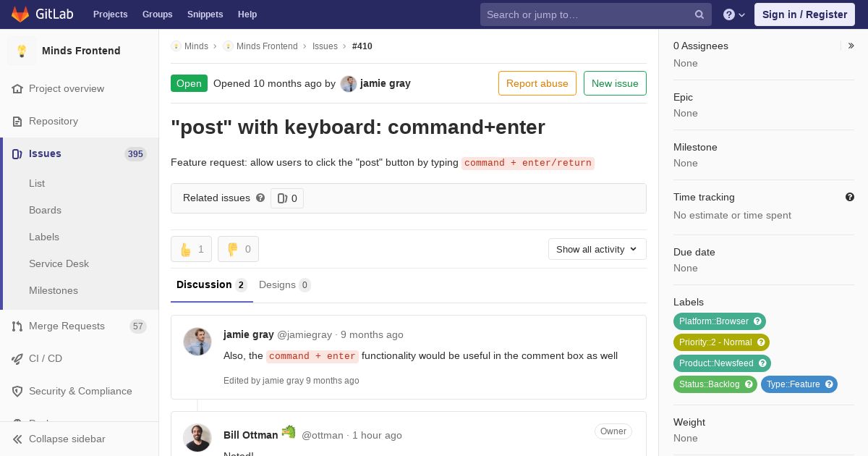The height and width of the screenshot is (456, 868).
Task: Focus the Search or jump to field
Action: (596, 14)
